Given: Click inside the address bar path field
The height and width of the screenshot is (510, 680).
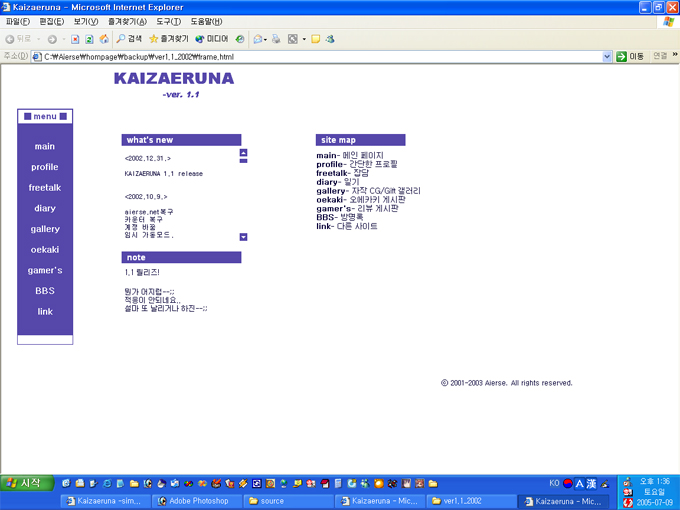Looking at the screenshot, I should 321,57.
